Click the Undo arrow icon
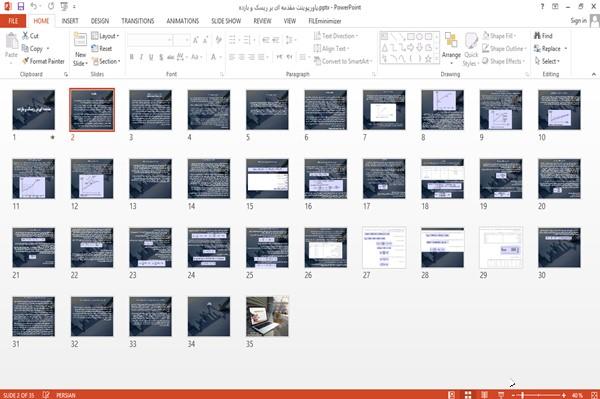The width and height of the screenshot is (600, 399). point(34,6)
